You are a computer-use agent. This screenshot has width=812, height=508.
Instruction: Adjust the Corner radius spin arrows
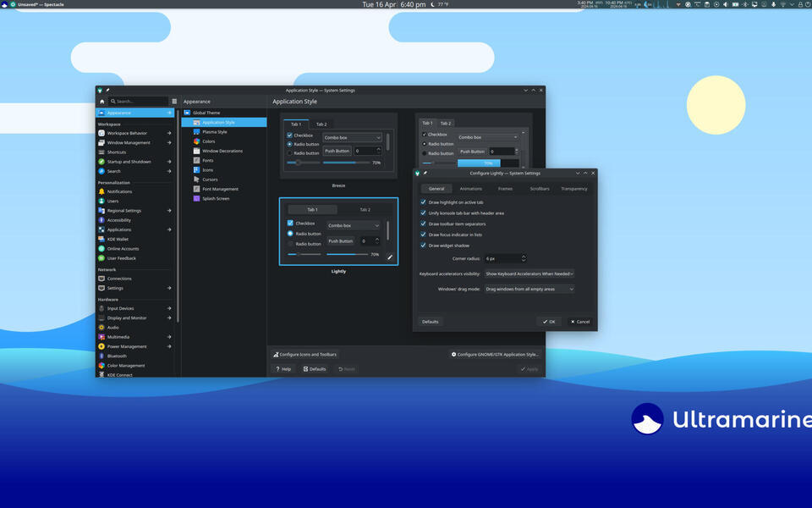tap(524, 258)
